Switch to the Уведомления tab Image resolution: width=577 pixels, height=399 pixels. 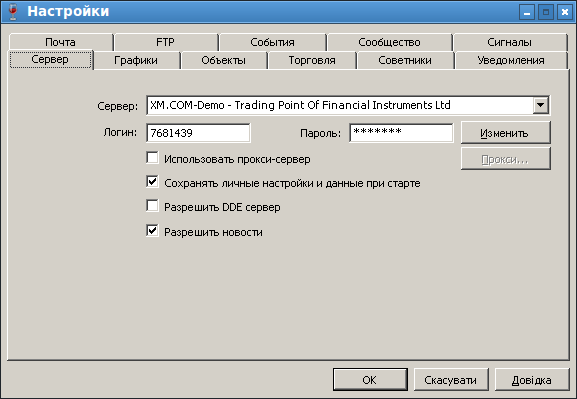point(511,60)
